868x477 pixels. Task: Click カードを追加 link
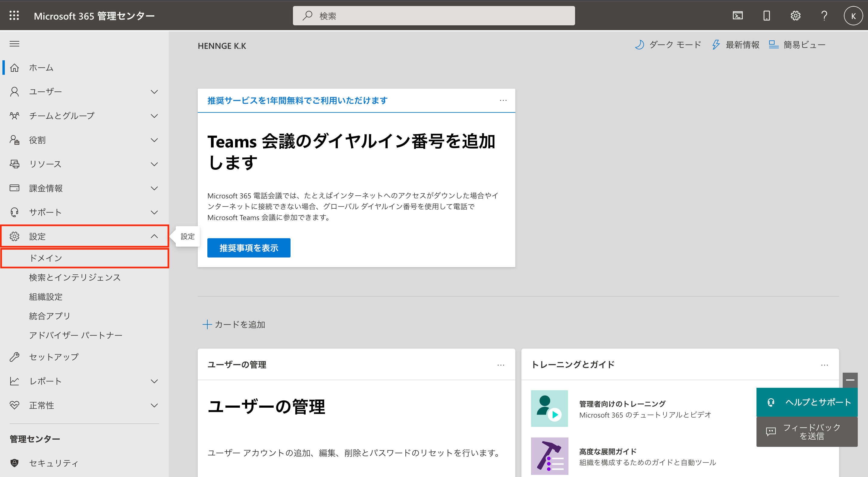(x=234, y=324)
